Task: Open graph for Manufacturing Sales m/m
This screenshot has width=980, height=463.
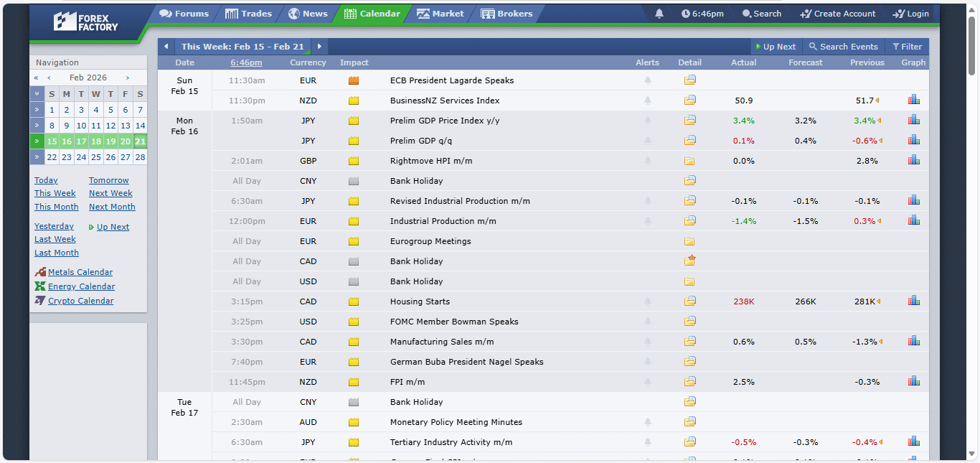Action: (x=913, y=342)
